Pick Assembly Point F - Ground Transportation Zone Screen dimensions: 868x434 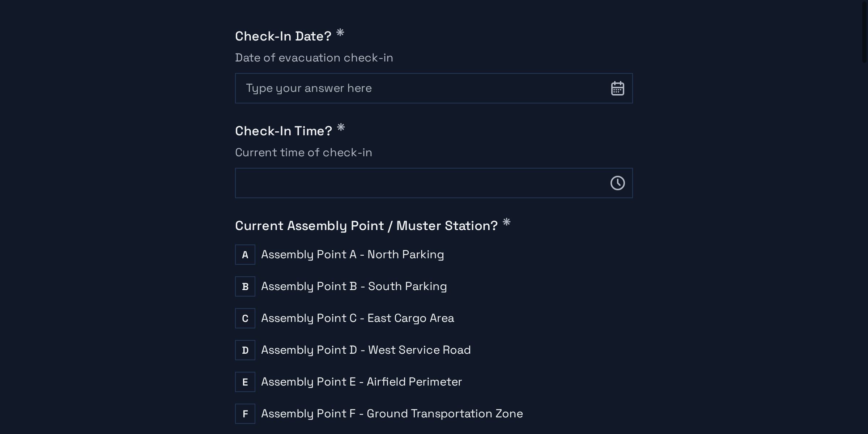(392, 414)
